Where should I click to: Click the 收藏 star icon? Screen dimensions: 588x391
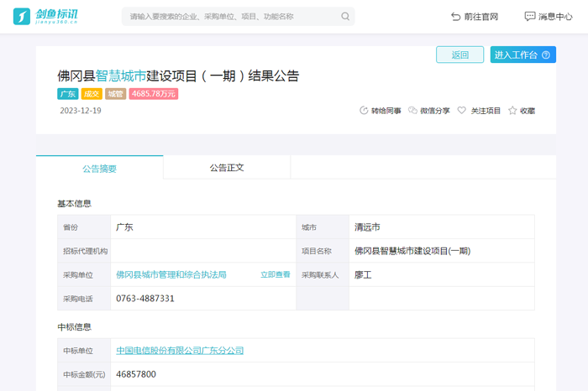coord(512,111)
